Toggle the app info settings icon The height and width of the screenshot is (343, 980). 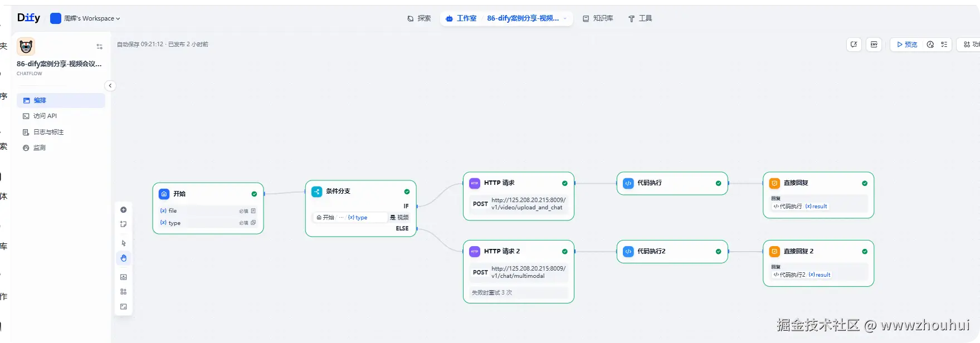click(x=99, y=47)
